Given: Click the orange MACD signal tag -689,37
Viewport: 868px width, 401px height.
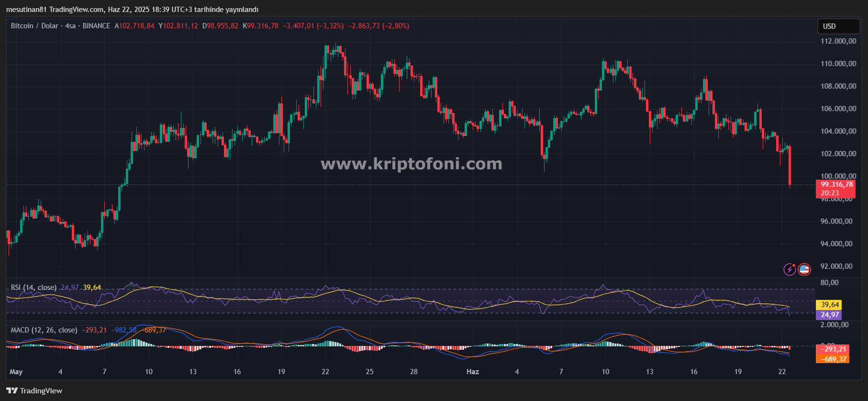Looking at the screenshot, I should 833,359.
